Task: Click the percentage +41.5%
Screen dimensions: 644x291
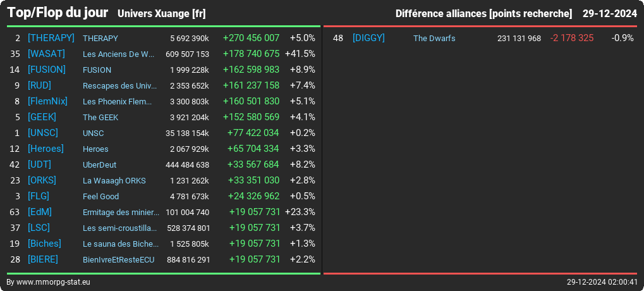Action: pos(300,54)
